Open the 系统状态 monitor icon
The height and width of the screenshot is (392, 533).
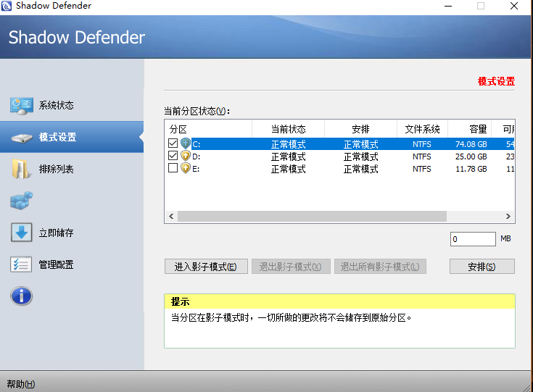click(x=21, y=106)
